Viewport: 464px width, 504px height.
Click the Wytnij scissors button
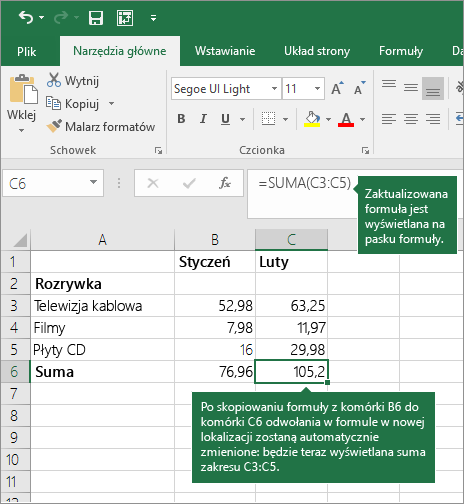pyautogui.click(x=73, y=80)
